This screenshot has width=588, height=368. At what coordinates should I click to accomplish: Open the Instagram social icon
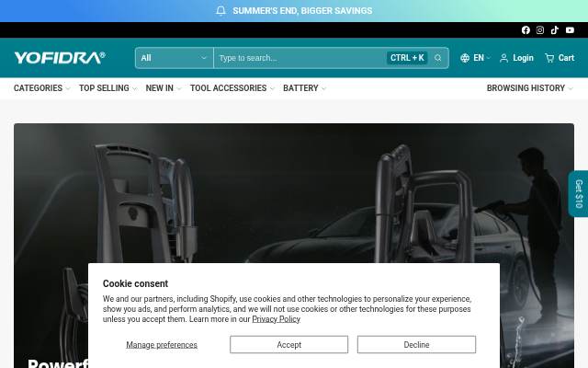(x=540, y=30)
